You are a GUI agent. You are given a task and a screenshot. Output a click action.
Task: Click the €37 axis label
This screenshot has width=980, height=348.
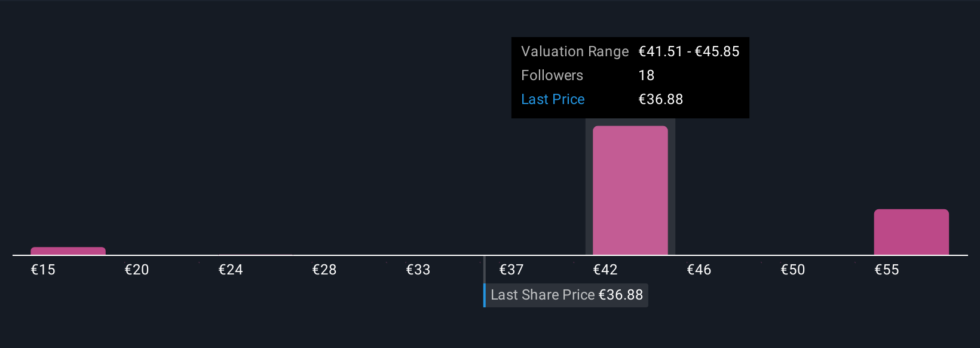[512, 270]
